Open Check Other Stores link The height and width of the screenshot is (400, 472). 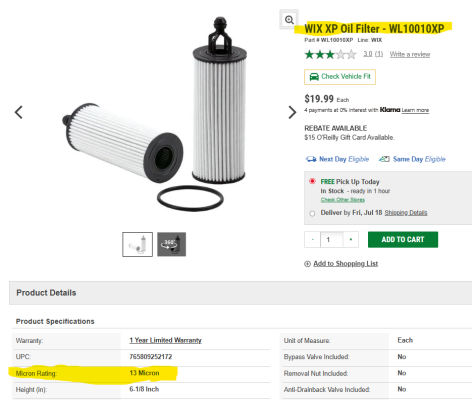click(x=343, y=200)
